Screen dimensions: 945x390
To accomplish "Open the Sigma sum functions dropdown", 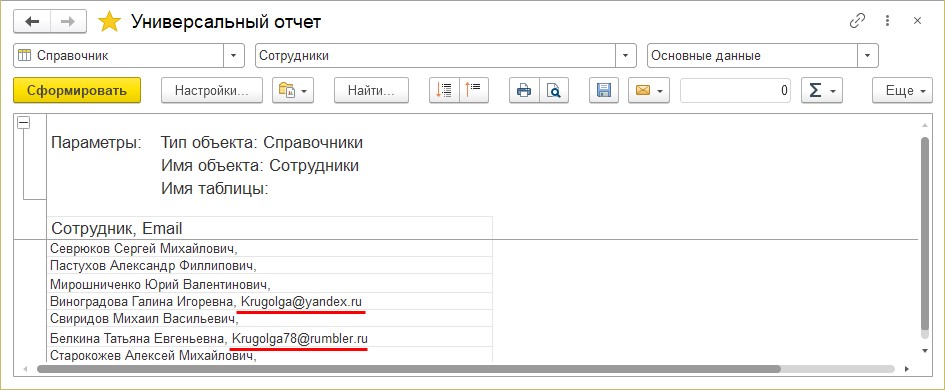I will coord(821,90).
